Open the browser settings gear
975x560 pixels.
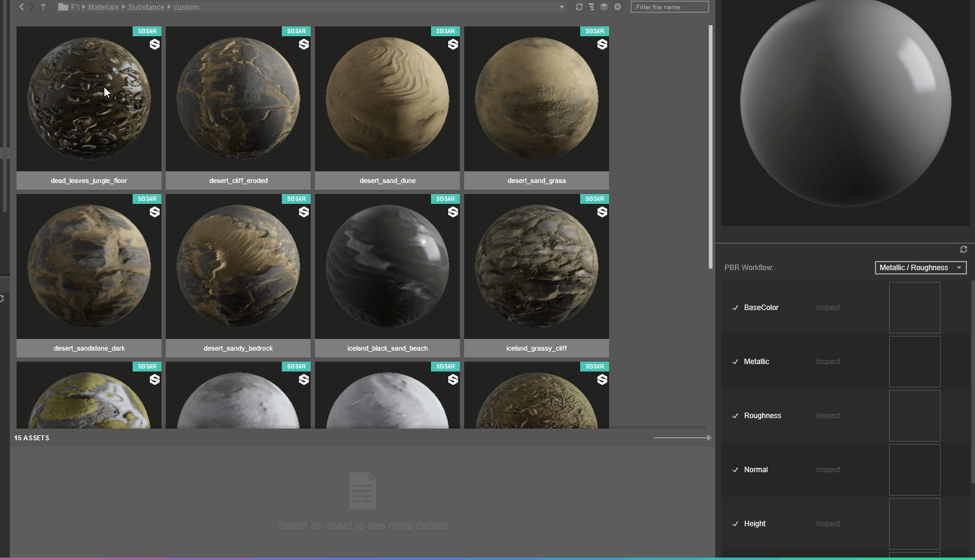(618, 7)
